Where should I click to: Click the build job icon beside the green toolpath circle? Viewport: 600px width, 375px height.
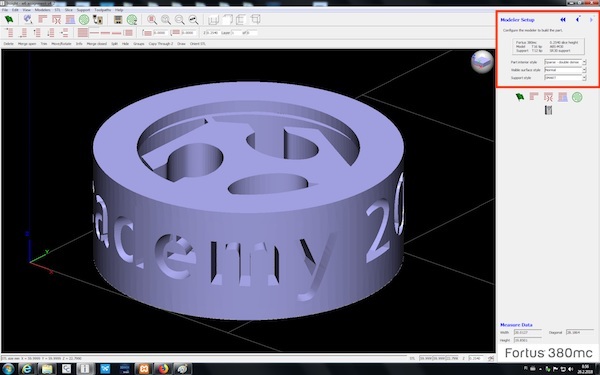point(98,19)
